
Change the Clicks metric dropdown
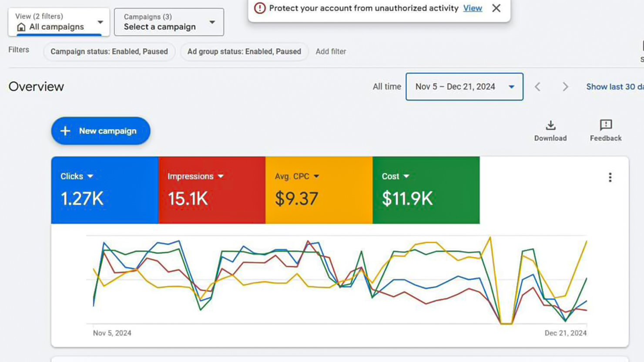pyautogui.click(x=90, y=176)
